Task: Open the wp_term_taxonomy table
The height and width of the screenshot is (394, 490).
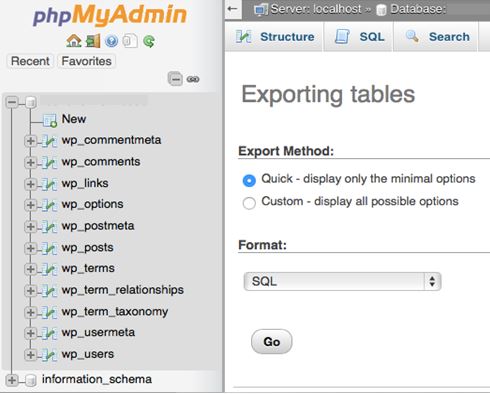Action: click(115, 312)
